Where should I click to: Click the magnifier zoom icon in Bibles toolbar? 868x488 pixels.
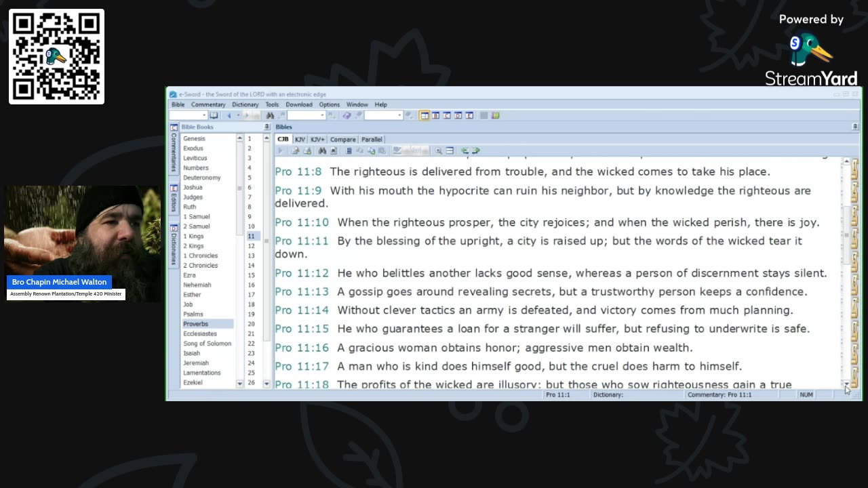439,150
